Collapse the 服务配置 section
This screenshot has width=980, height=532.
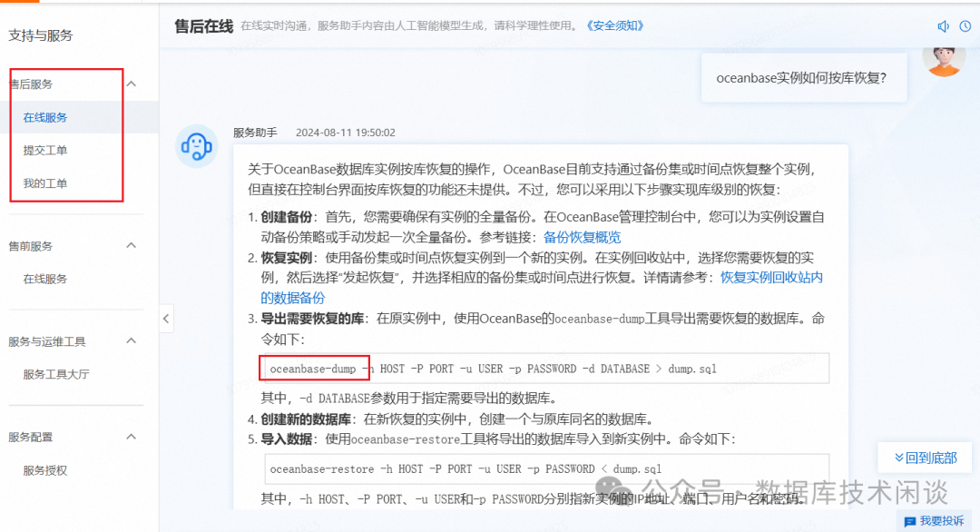[x=132, y=437]
